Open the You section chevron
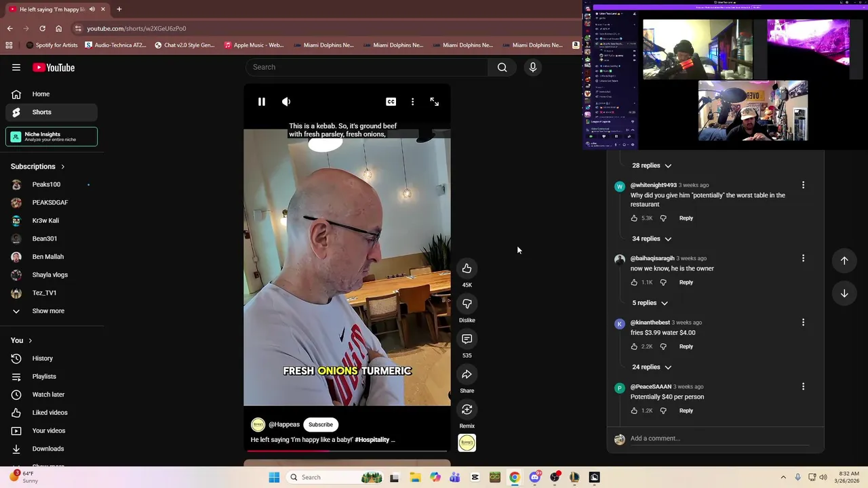This screenshot has height=488, width=868. 30,340
